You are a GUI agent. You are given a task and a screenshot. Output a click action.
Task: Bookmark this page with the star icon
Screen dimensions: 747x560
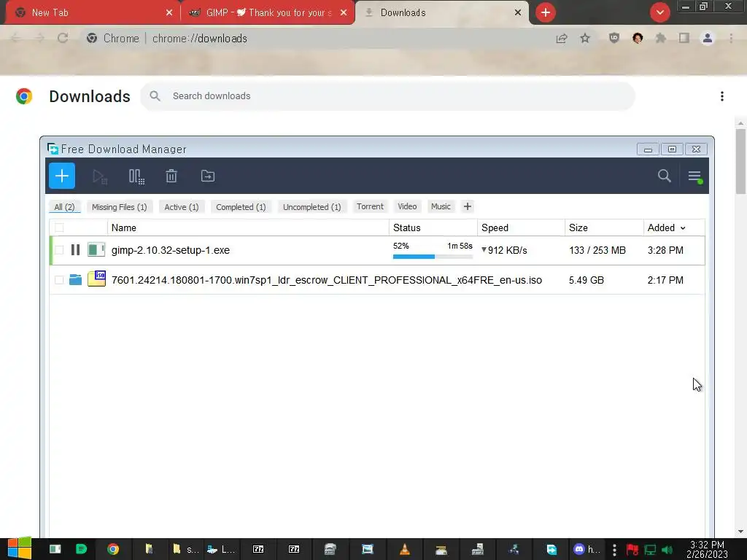tap(585, 38)
